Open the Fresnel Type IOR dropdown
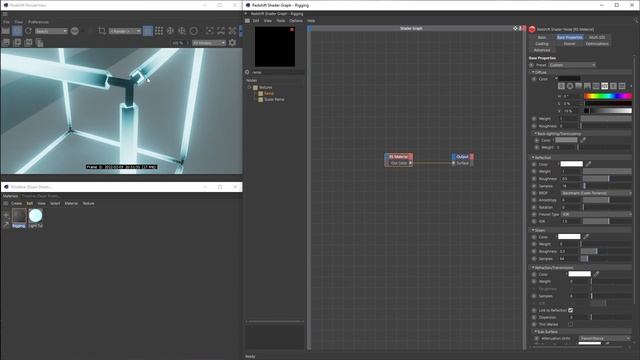Image resolution: width=640 pixels, height=360 pixels. pos(596,214)
